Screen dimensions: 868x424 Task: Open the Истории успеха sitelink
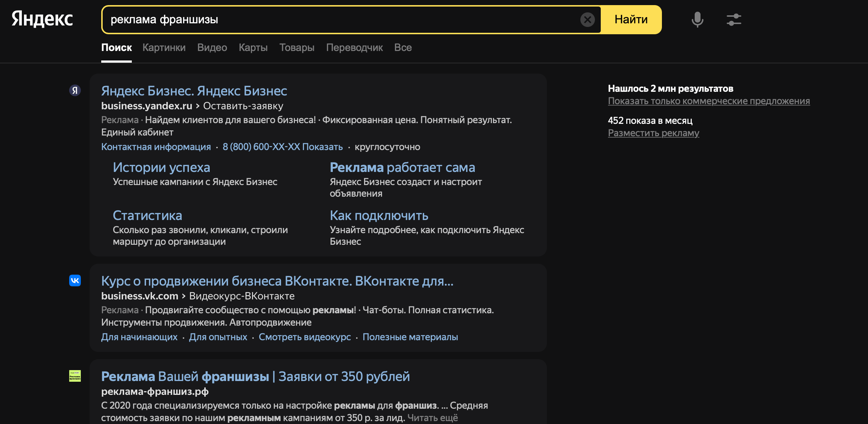161,168
